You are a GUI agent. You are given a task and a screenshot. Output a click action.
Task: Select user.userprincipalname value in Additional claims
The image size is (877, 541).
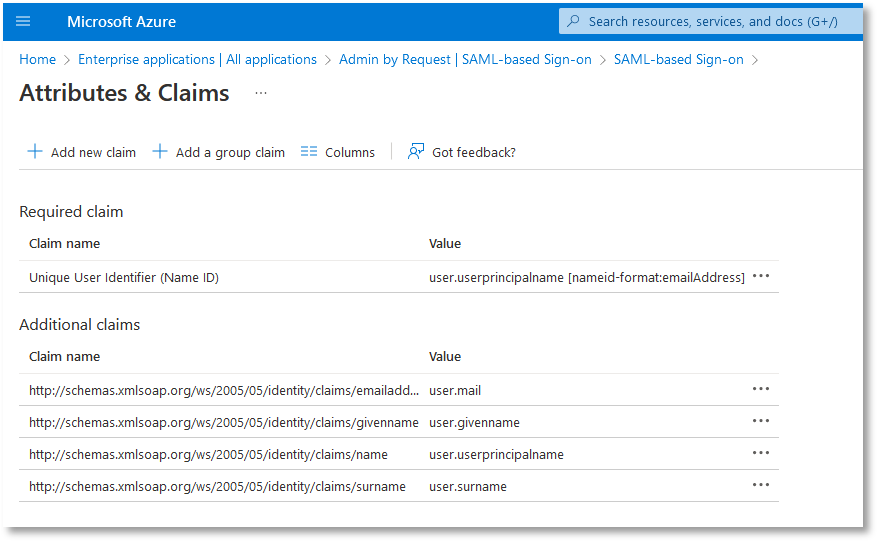496,454
